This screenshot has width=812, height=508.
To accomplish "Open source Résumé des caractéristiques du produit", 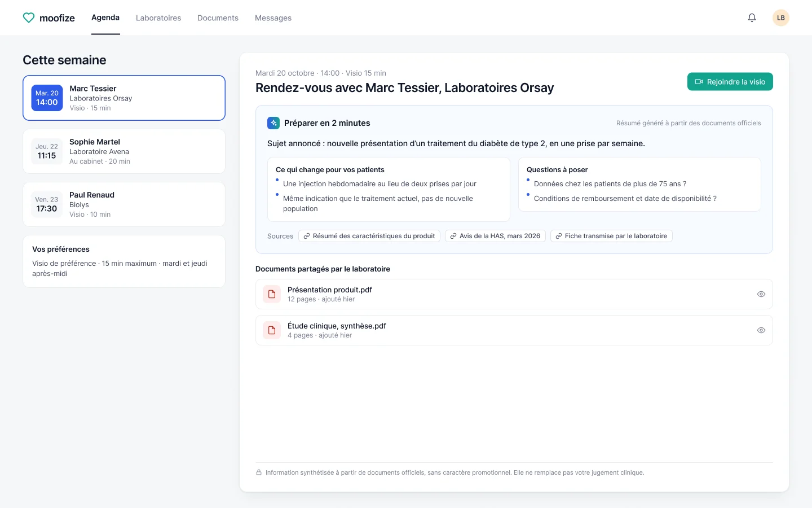I will point(369,236).
